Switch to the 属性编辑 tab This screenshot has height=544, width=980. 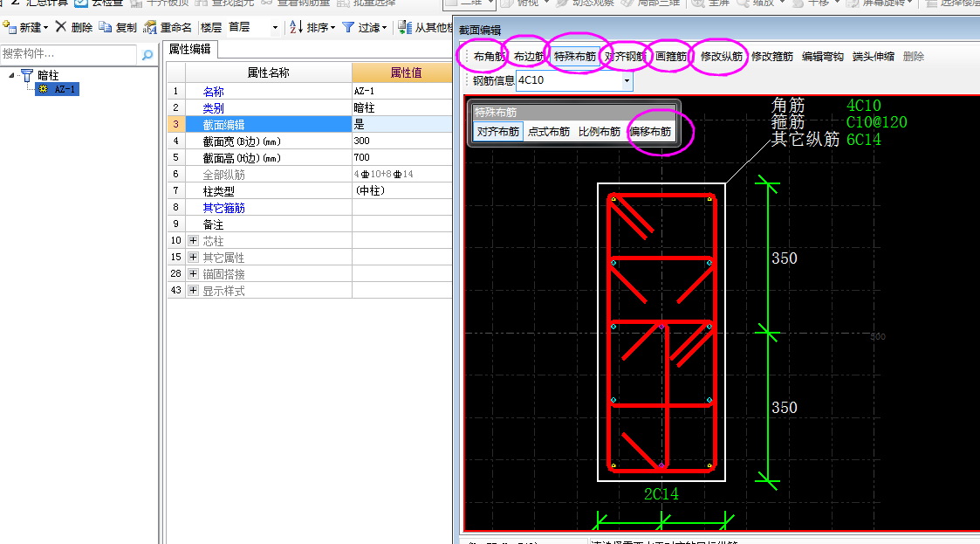(189, 50)
